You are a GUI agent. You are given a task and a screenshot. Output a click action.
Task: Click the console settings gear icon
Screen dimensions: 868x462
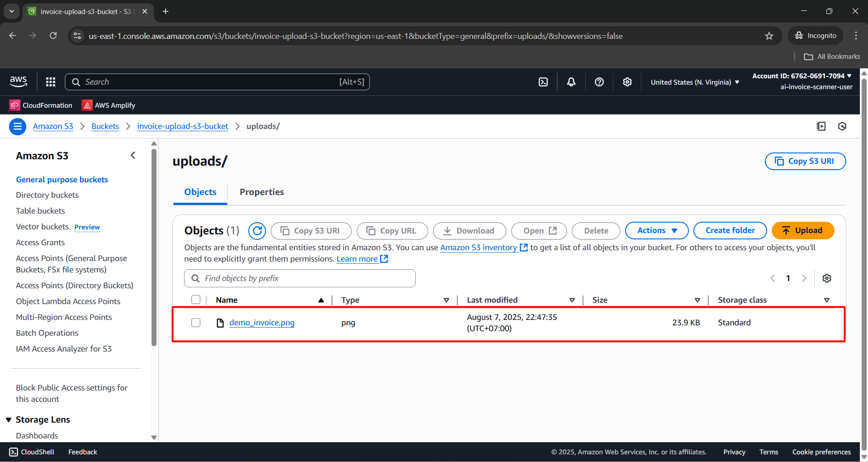point(627,82)
